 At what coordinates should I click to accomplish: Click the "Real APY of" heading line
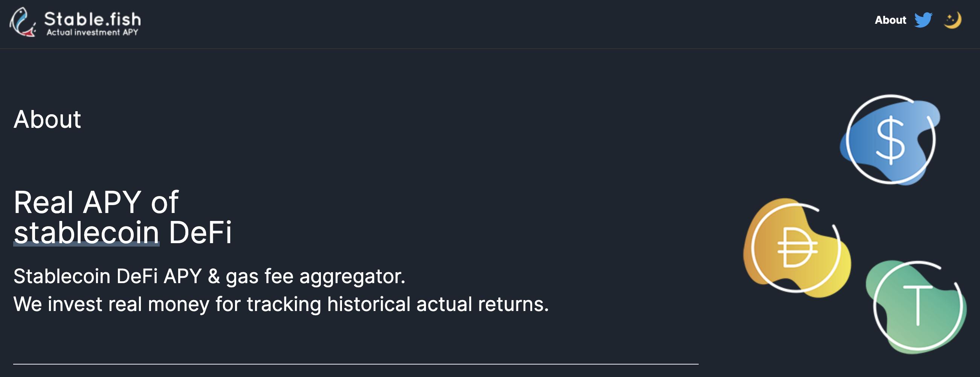pos(96,202)
